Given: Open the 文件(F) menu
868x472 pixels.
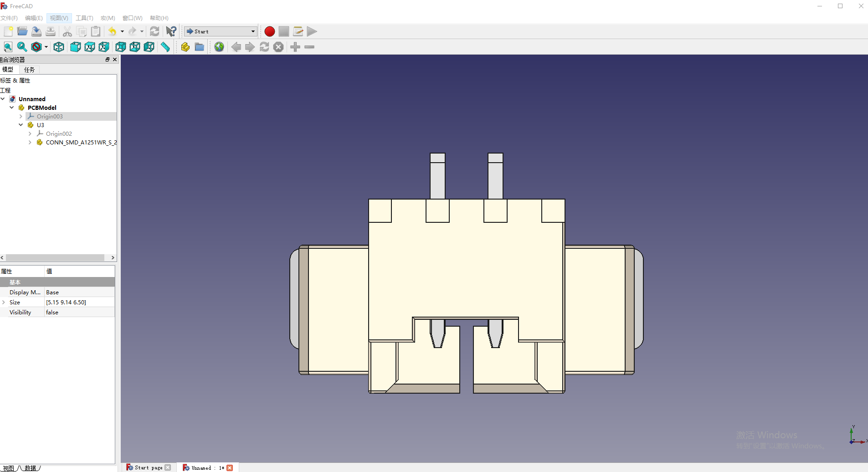Looking at the screenshot, I should pos(9,18).
